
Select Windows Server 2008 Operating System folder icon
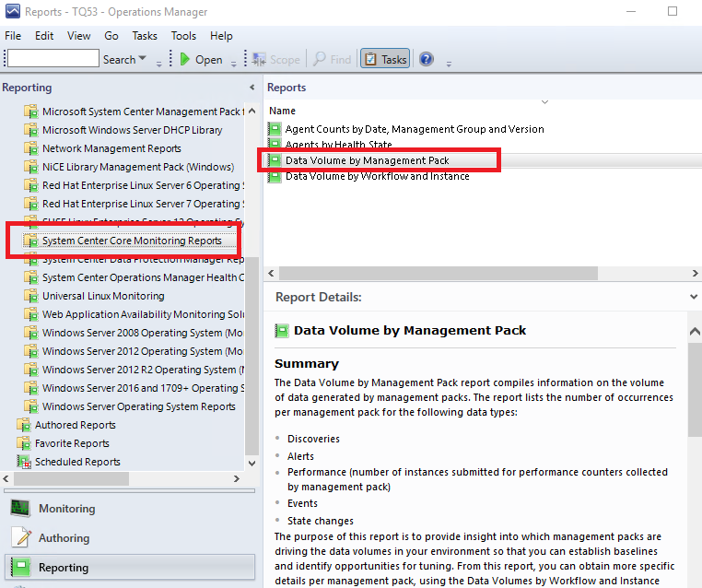click(x=31, y=333)
